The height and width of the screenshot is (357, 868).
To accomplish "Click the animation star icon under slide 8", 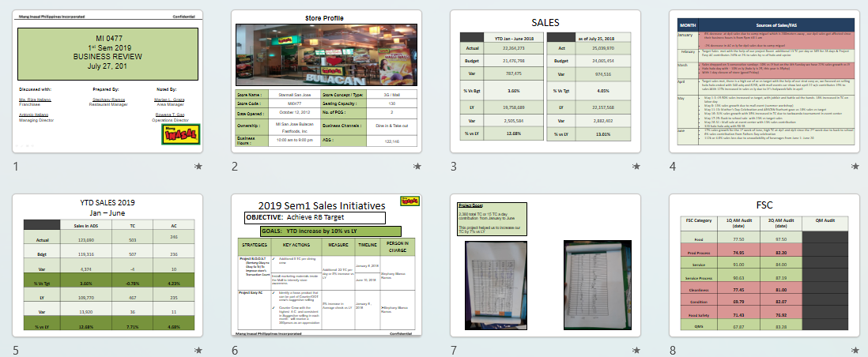I will (855, 350).
